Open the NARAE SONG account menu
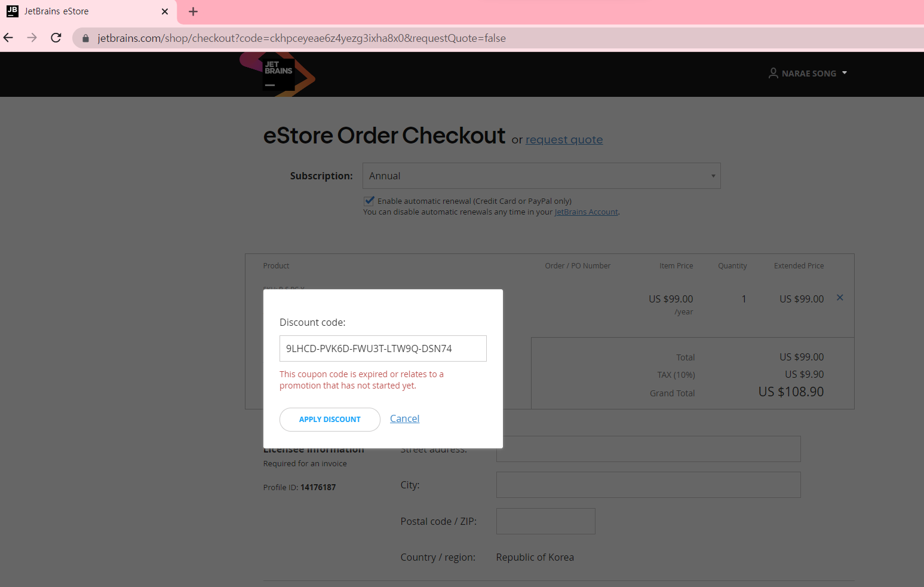This screenshot has width=924, height=587. click(808, 73)
